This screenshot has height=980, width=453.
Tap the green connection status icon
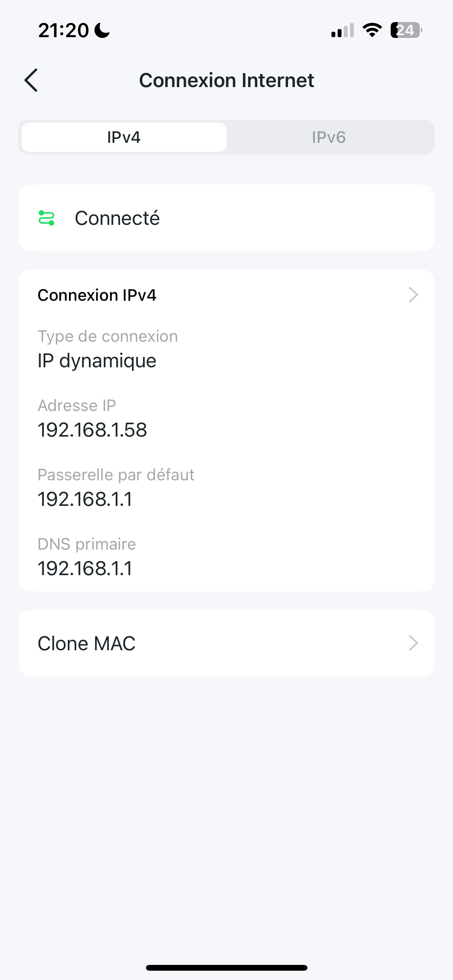coord(46,218)
